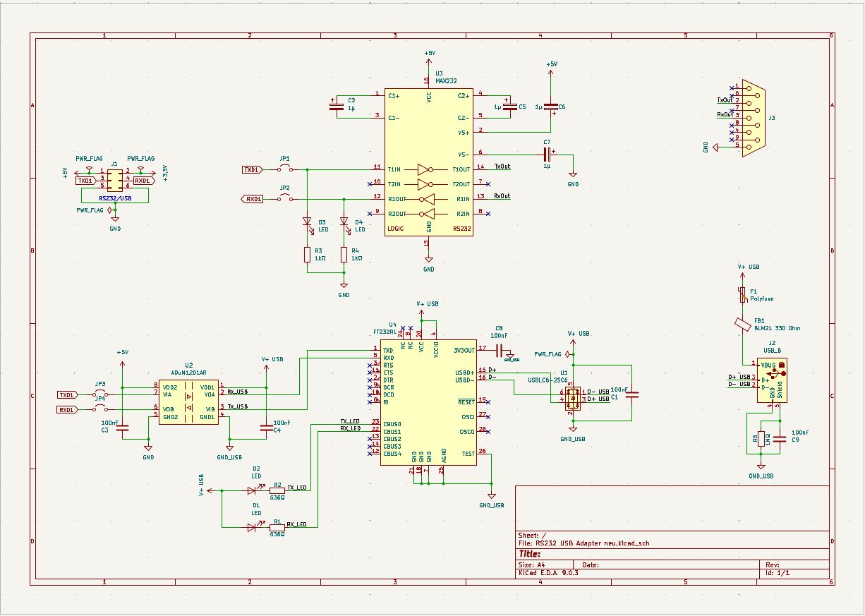Image resolution: width=865 pixels, height=616 pixels.
Task: Select the D3 LED symbol
Action: (x=307, y=222)
